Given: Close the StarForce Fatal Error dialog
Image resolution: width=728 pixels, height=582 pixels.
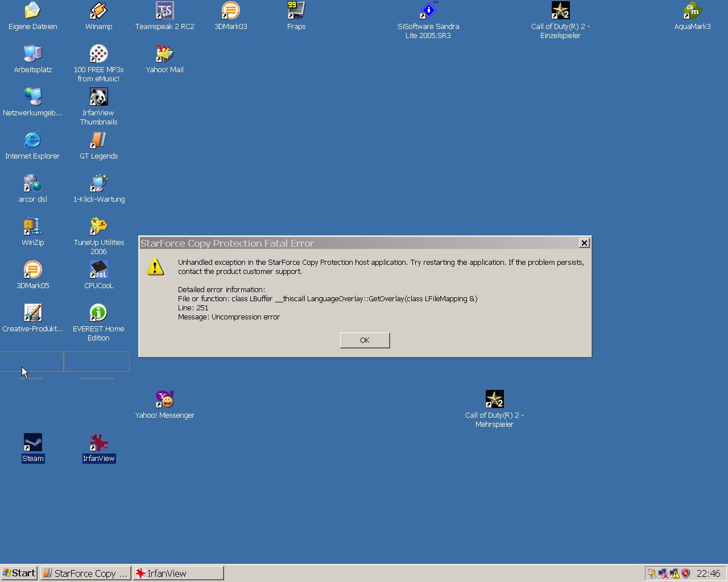Looking at the screenshot, I should point(584,243).
